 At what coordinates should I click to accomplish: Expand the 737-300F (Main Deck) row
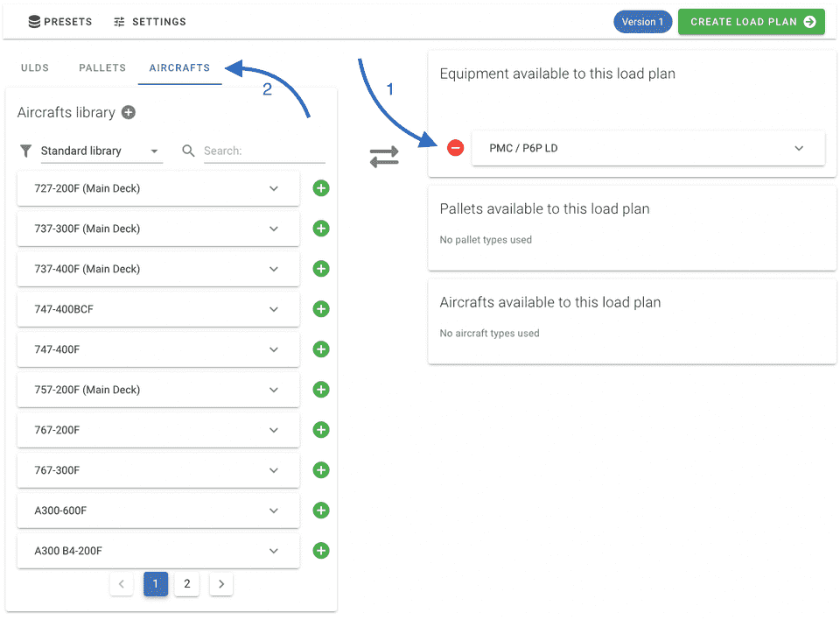coord(274,229)
